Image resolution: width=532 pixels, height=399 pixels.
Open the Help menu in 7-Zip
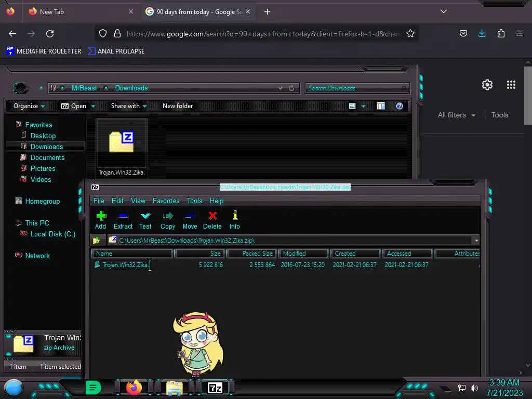point(217,201)
